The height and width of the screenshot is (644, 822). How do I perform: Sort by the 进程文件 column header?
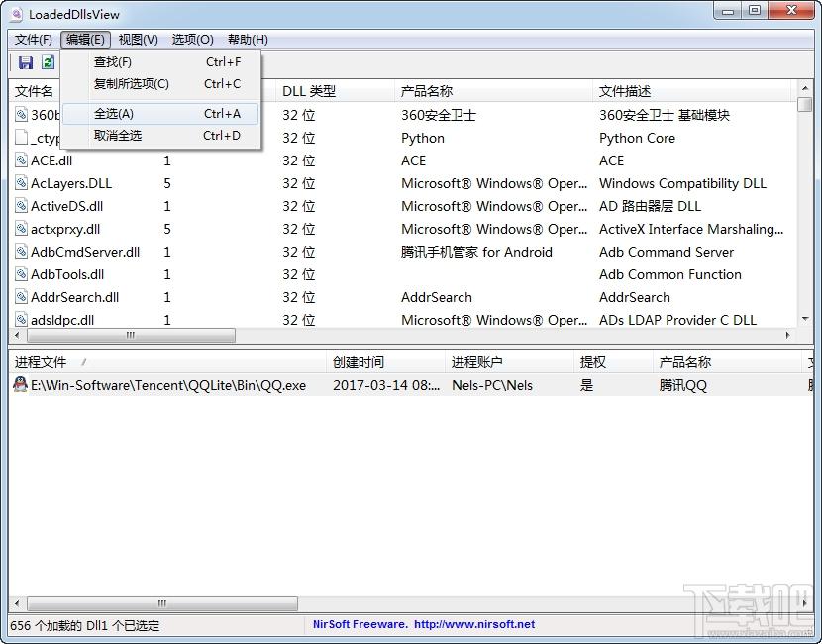pos(167,362)
